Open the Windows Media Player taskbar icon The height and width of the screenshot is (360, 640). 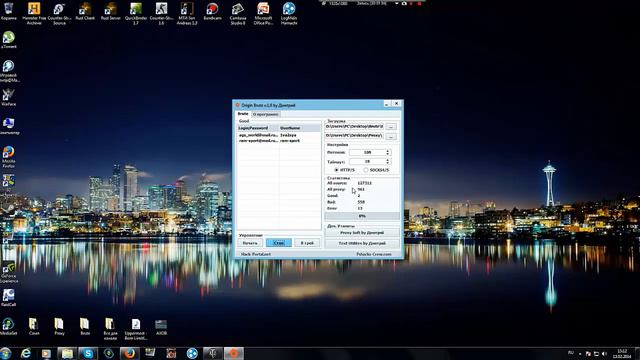[x=46, y=353]
